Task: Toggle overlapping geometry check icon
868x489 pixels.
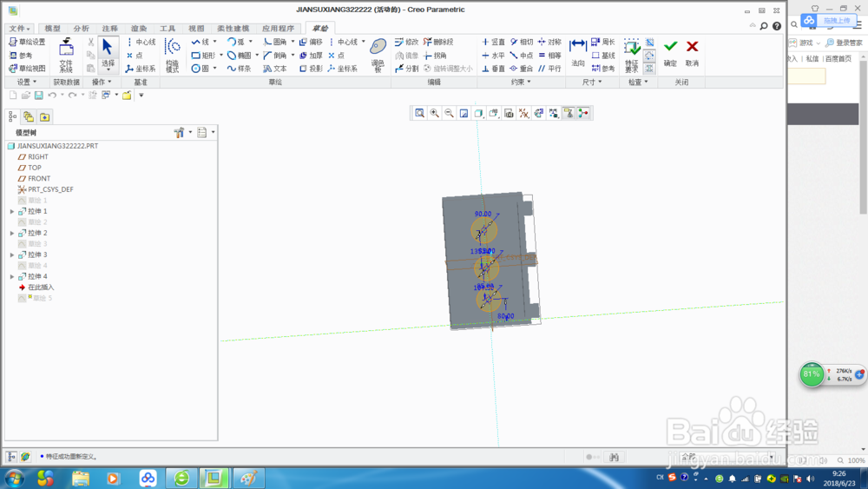Action: tap(650, 43)
